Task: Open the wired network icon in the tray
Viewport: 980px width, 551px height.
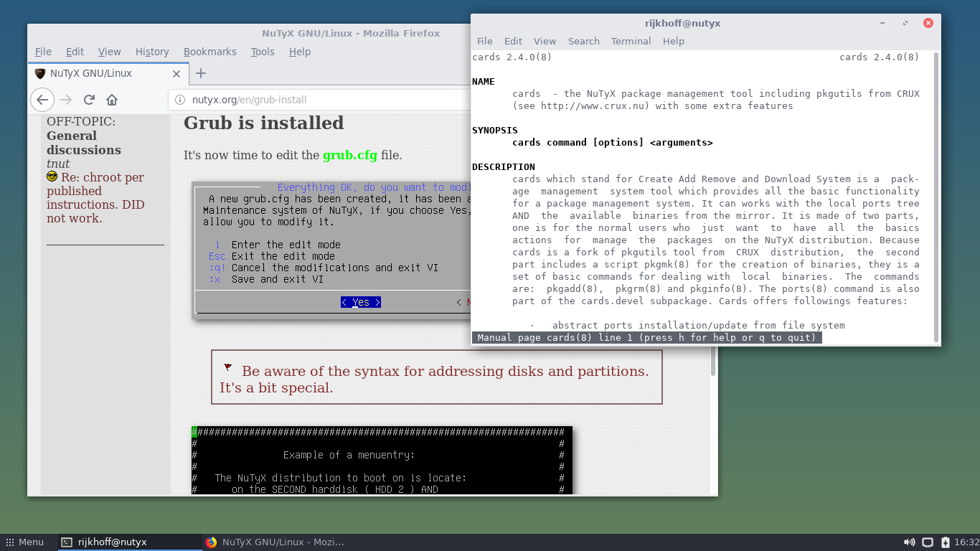Action: 927,542
